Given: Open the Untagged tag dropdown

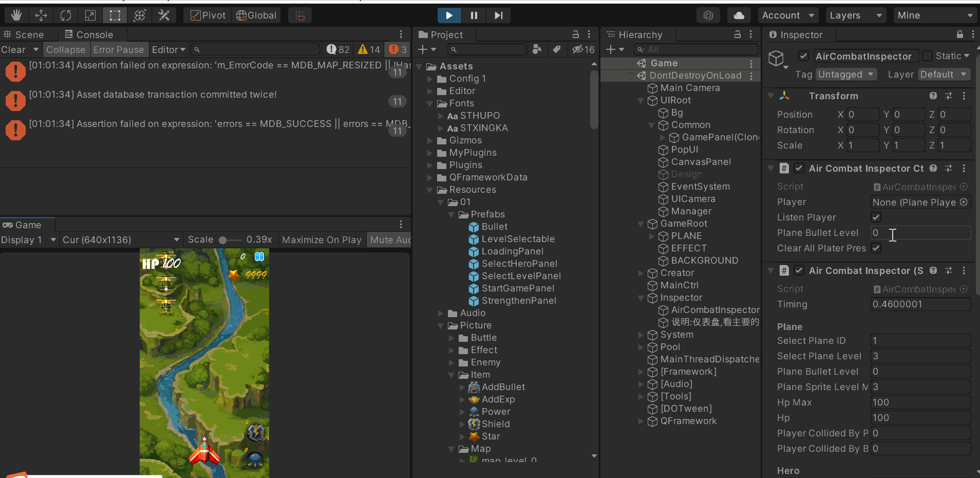Looking at the screenshot, I should tap(846, 75).
